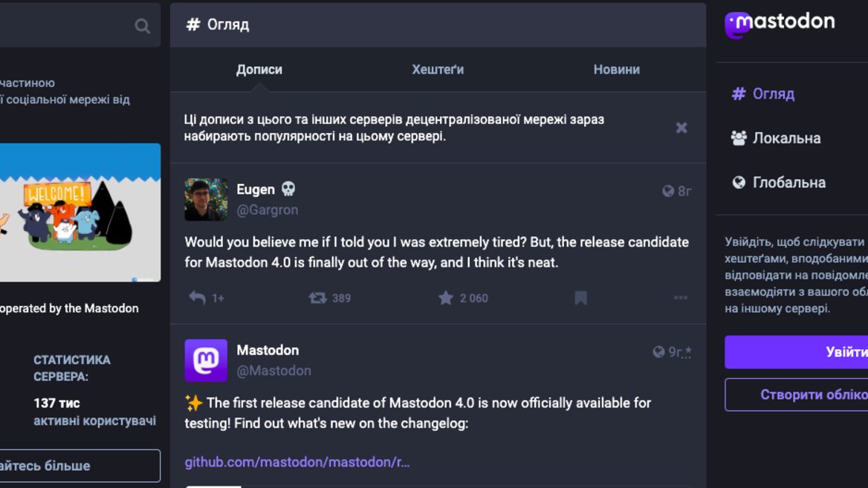868x488 pixels.
Task: Select the "137 тис" active users value
Action: pos(56,403)
